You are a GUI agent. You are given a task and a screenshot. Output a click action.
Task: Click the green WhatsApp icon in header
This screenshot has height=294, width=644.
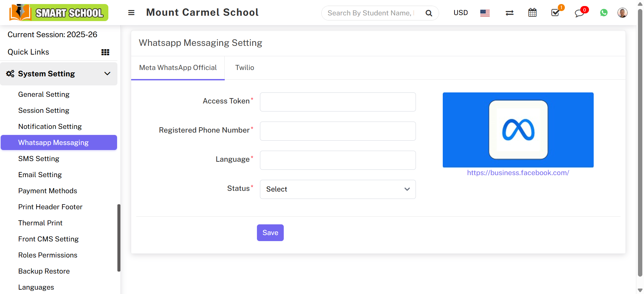[x=604, y=13]
